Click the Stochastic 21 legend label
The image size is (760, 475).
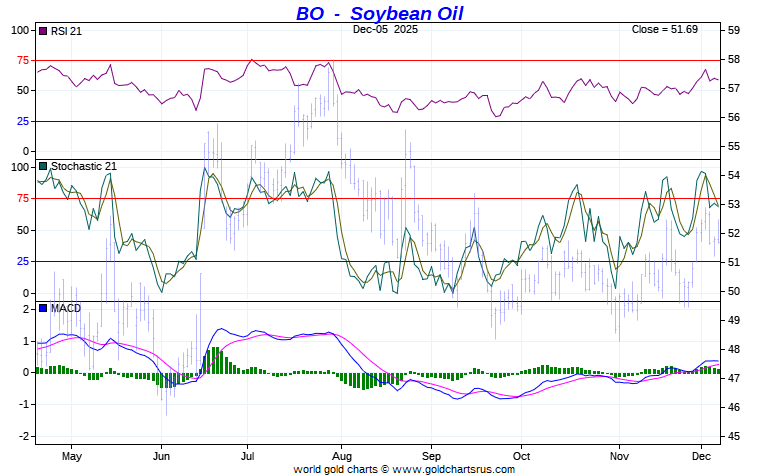(x=84, y=166)
